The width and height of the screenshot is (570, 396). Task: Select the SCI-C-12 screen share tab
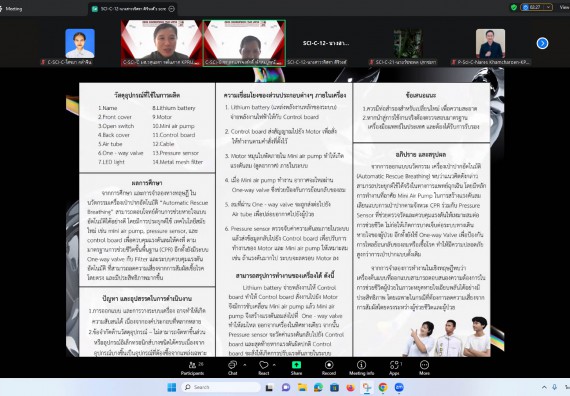coord(133,9)
